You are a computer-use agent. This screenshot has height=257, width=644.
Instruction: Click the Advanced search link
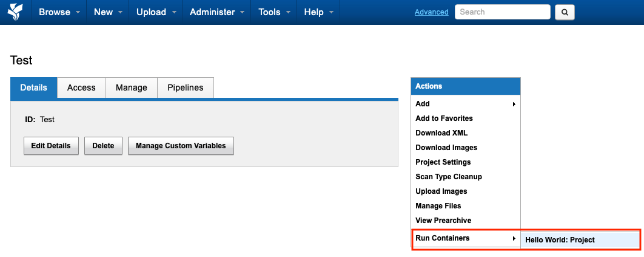click(431, 12)
